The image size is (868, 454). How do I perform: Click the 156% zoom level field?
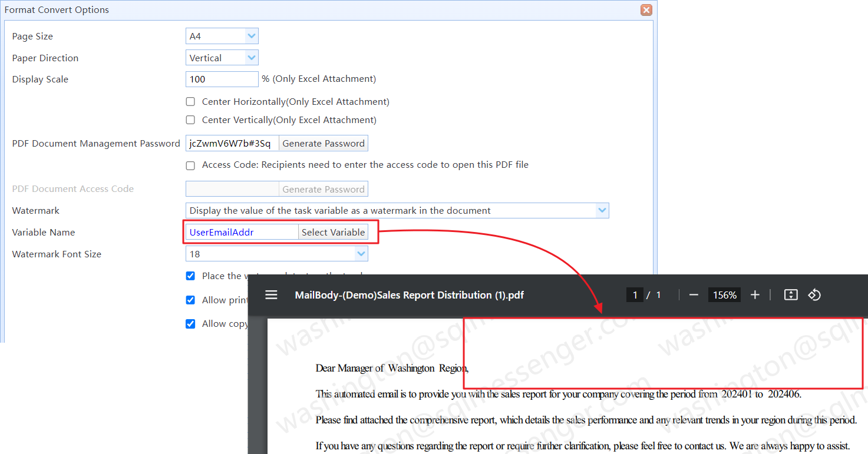[725, 295]
